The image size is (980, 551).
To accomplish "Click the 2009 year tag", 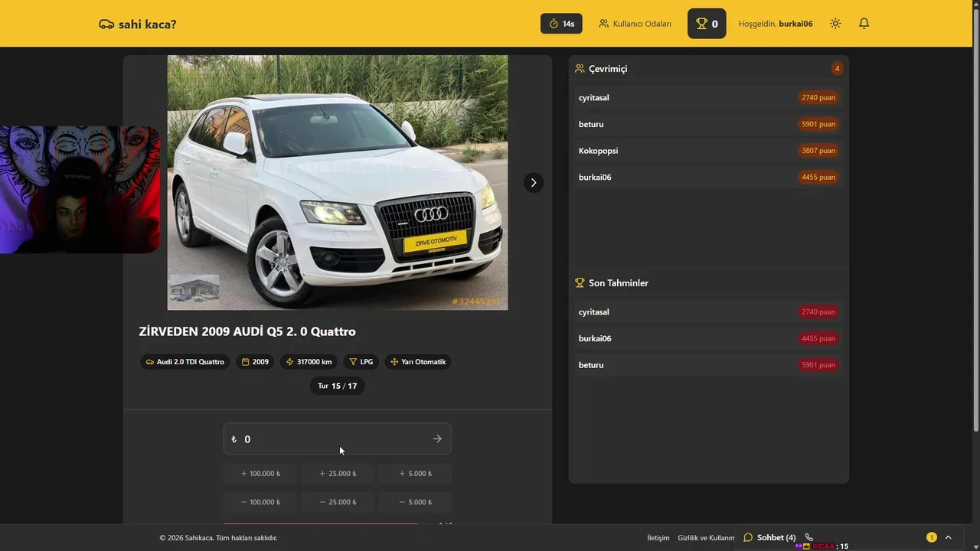I will pyautogui.click(x=255, y=362).
